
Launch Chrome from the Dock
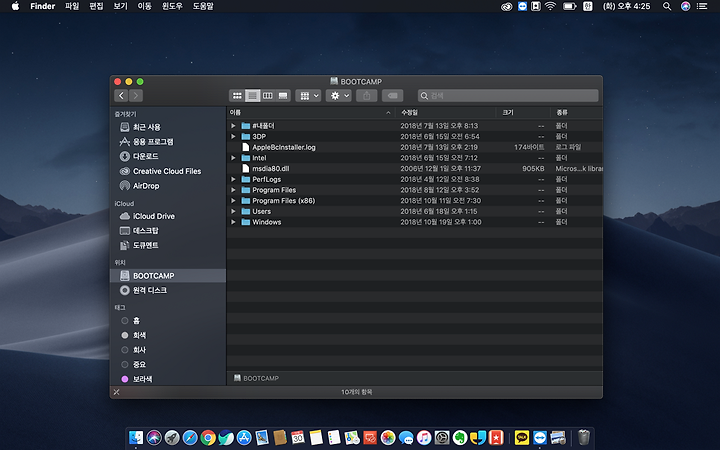208,438
